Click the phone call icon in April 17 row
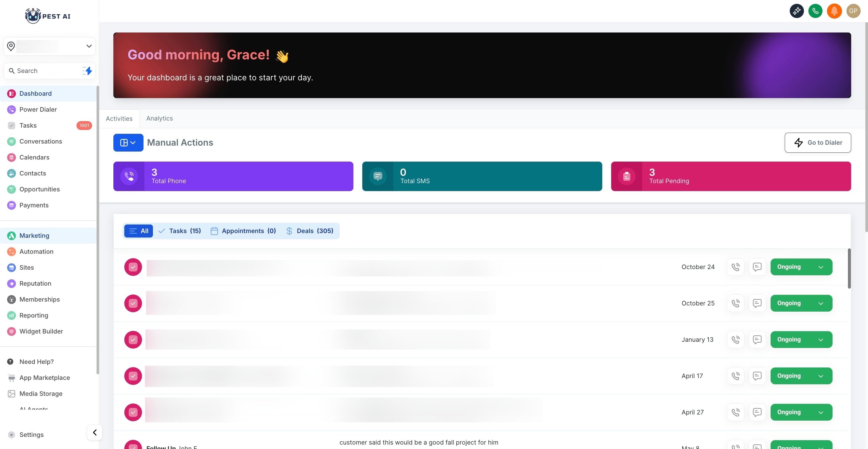The width and height of the screenshot is (868, 449). pyautogui.click(x=735, y=376)
